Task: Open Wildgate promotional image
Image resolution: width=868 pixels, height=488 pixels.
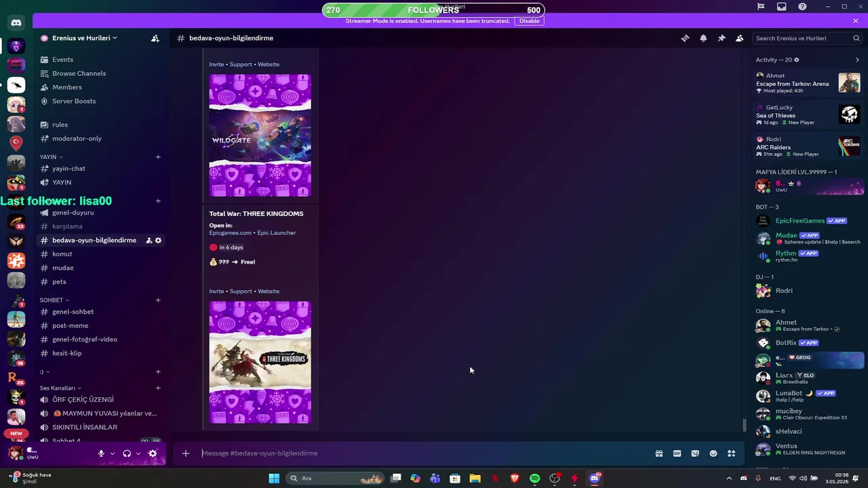Action: [260, 136]
